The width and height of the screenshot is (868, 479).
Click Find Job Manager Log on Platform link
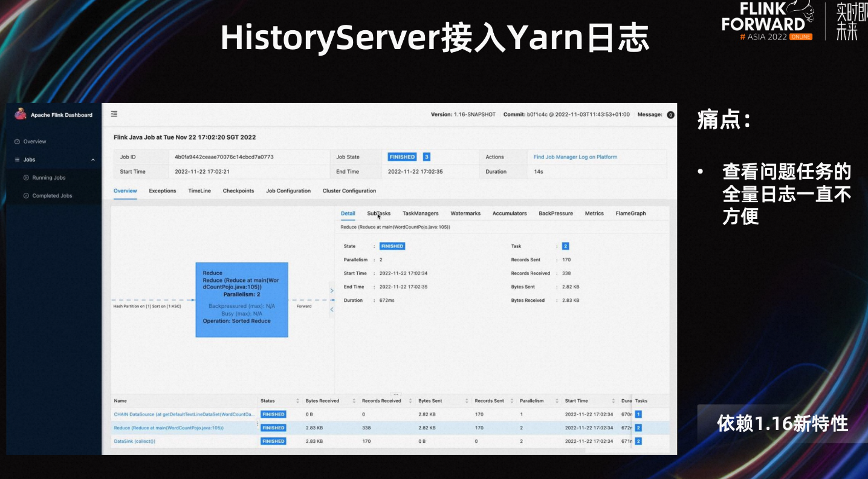pyautogui.click(x=575, y=157)
